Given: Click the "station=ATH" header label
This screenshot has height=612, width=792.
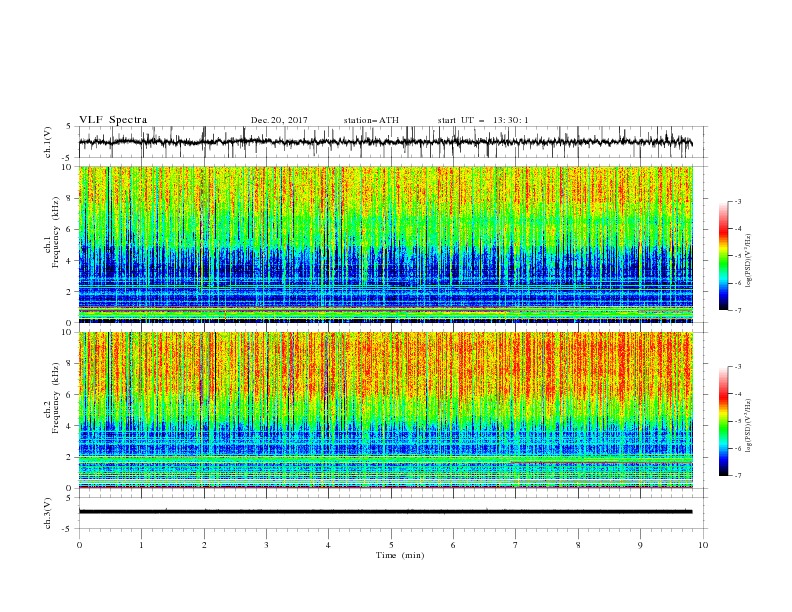Looking at the screenshot, I should (371, 120).
